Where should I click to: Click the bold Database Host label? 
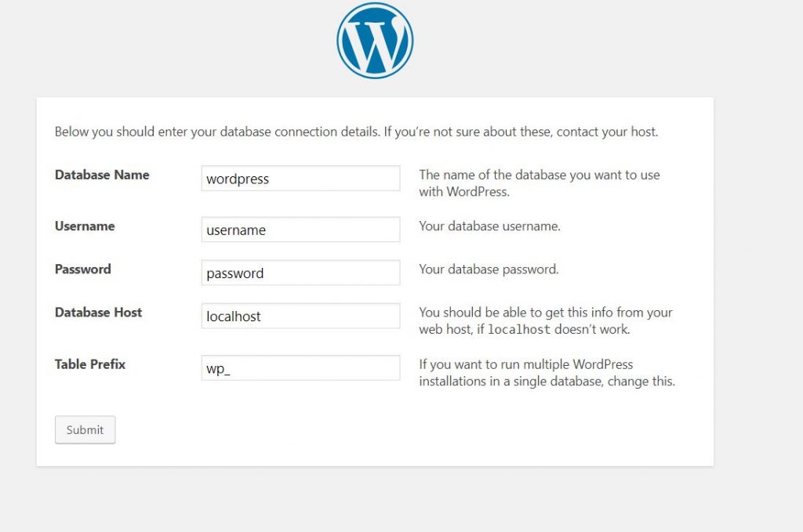tap(98, 313)
